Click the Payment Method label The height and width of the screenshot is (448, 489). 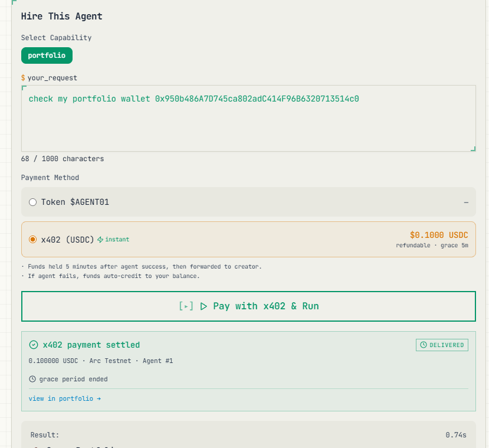point(50,178)
